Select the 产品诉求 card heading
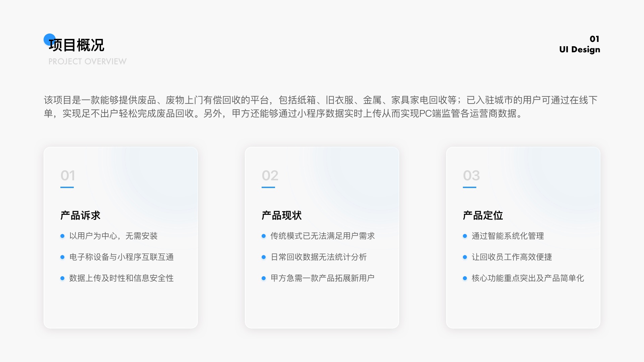 point(80,215)
